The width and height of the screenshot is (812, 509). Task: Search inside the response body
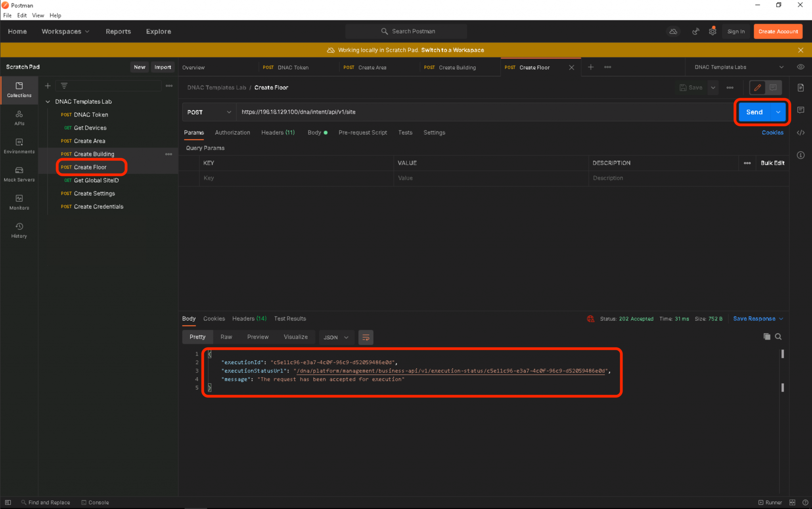pyautogui.click(x=778, y=336)
